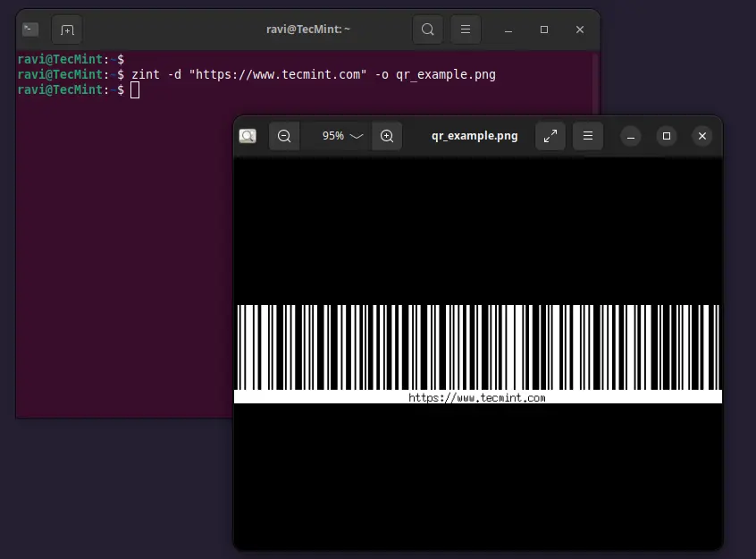This screenshot has width=756, height=559.
Task: Click the generated barcode image
Action: tap(478, 353)
